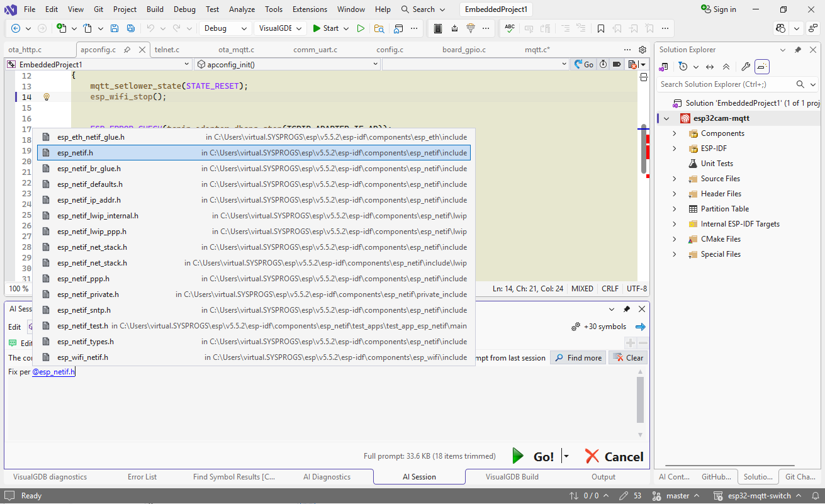Screen dimensions: 825x504
Task: Click the editor vertical scrollbar thumb
Action: coord(643,148)
